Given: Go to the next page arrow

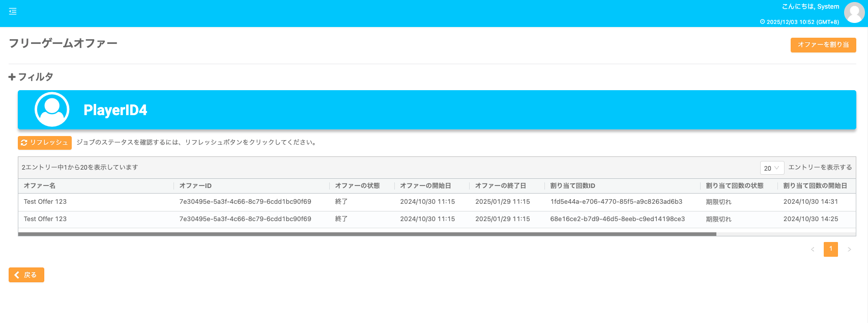Looking at the screenshot, I should point(849,249).
